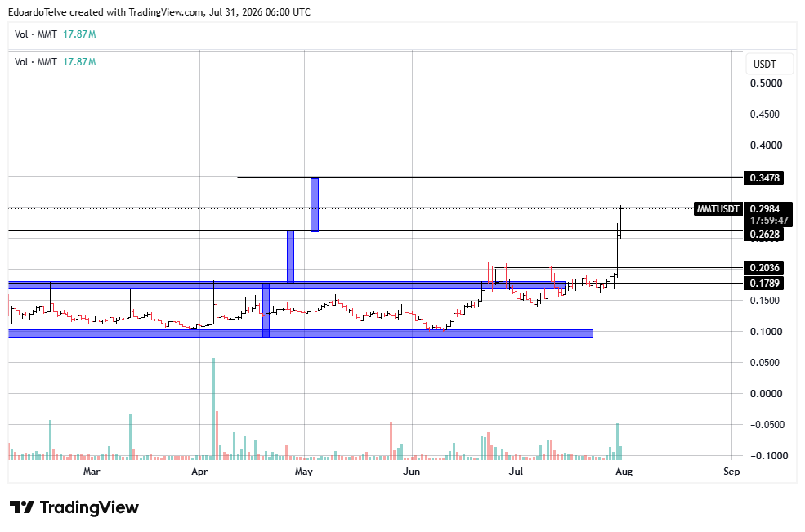Click the 0.5000 price axis value
The height and width of the screenshot is (532, 805).
[x=766, y=83]
